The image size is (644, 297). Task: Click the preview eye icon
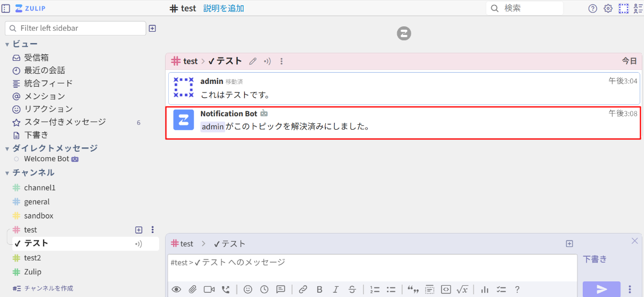(177, 289)
